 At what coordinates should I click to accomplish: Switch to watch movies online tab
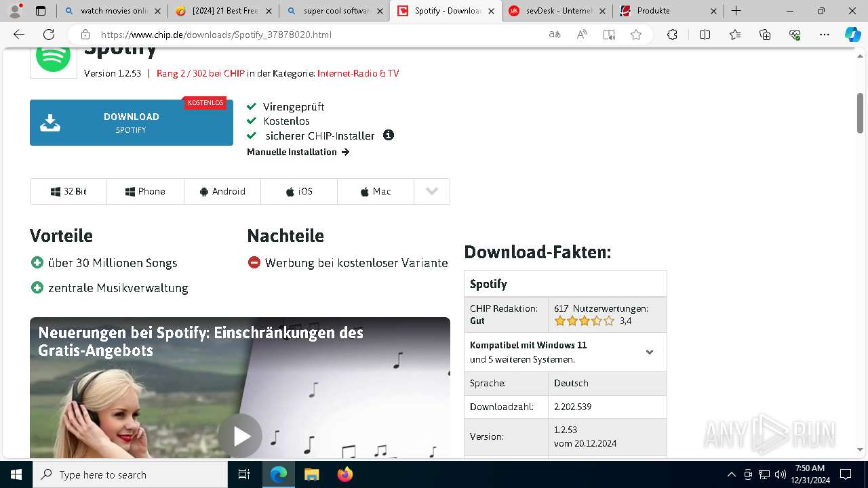point(112,11)
